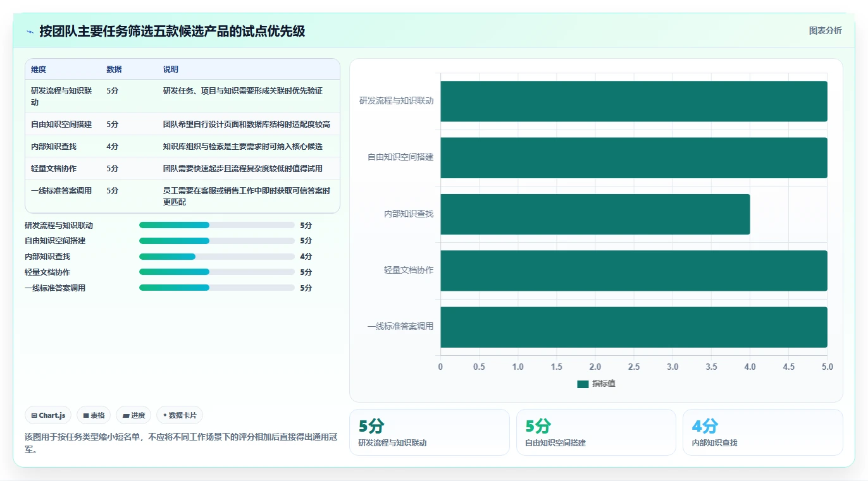
Task: Click the 自由知识空间搭建 chart bar
Action: (634, 157)
